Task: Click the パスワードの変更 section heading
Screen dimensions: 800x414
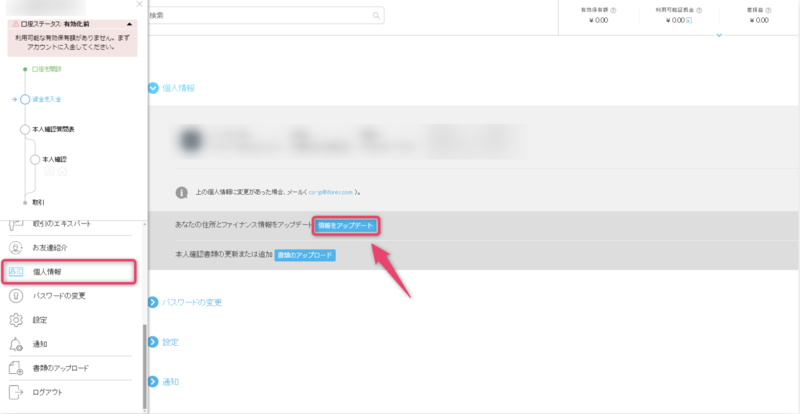Action: (192, 303)
